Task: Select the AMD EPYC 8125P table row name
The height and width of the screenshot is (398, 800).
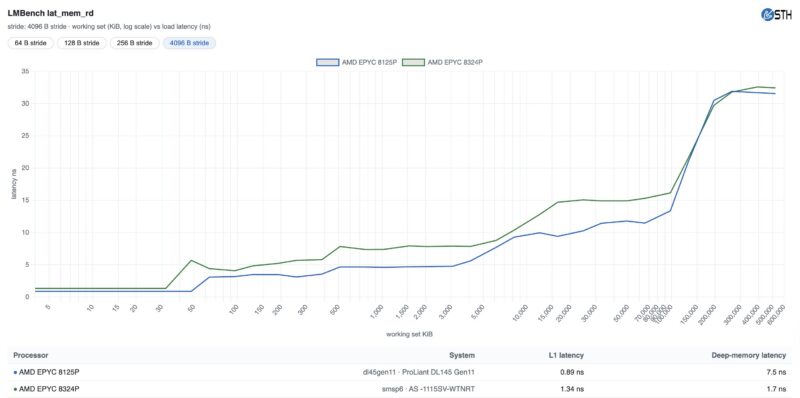Action: coord(49,372)
